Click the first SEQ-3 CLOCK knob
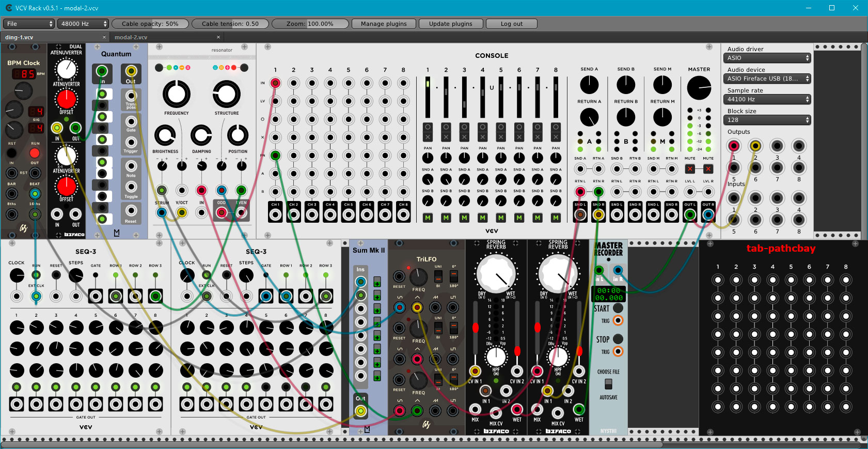 click(x=17, y=275)
